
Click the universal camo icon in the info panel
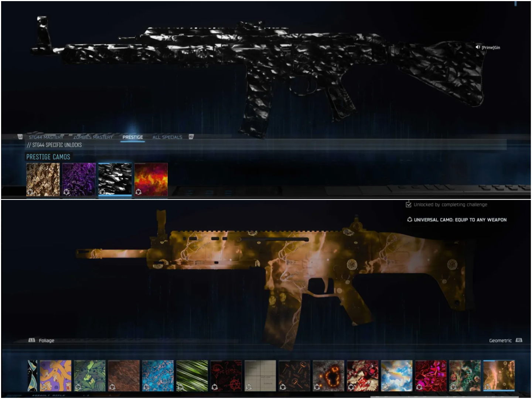[x=409, y=219]
